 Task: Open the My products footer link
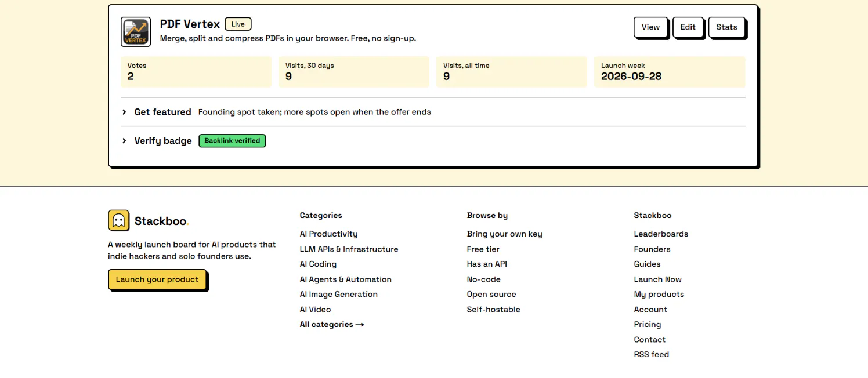pos(659,295)
